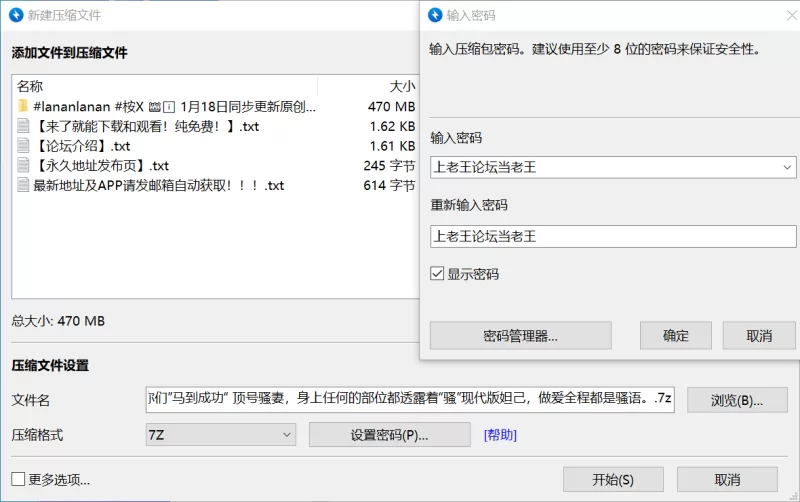Open the [帮助] link
This screenshot has height=502, width=800.
pos(500,435)
